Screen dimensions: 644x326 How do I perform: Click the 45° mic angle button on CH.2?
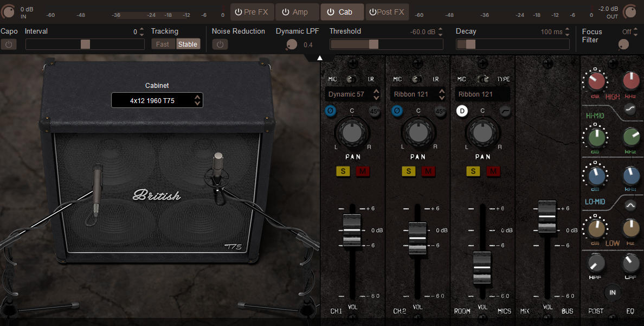tap(440, 111)
